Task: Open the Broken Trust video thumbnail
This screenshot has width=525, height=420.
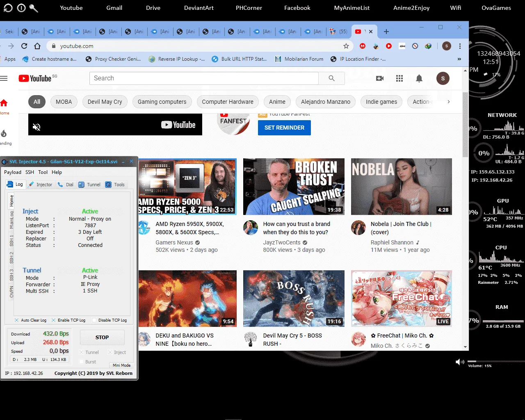Action: click(294, 187)
